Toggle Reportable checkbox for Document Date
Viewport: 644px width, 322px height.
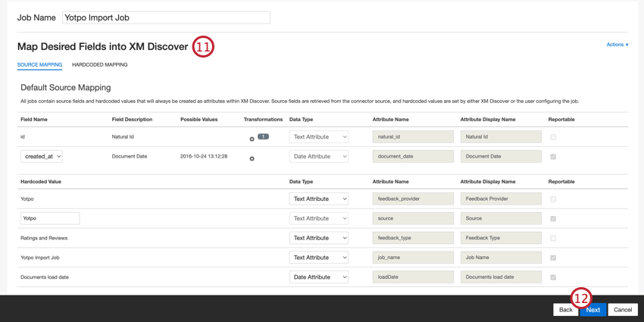pyautogui.click(x=553, y=157)
